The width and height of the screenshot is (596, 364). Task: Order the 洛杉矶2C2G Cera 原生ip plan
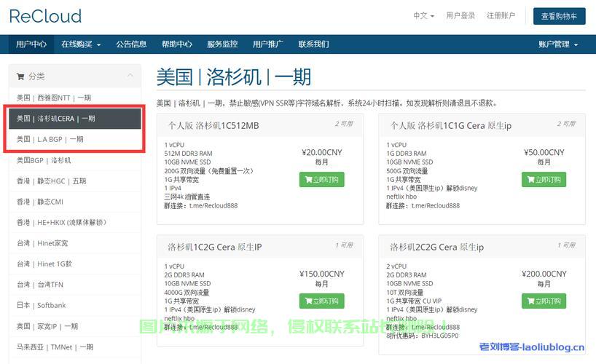point(544,301)
